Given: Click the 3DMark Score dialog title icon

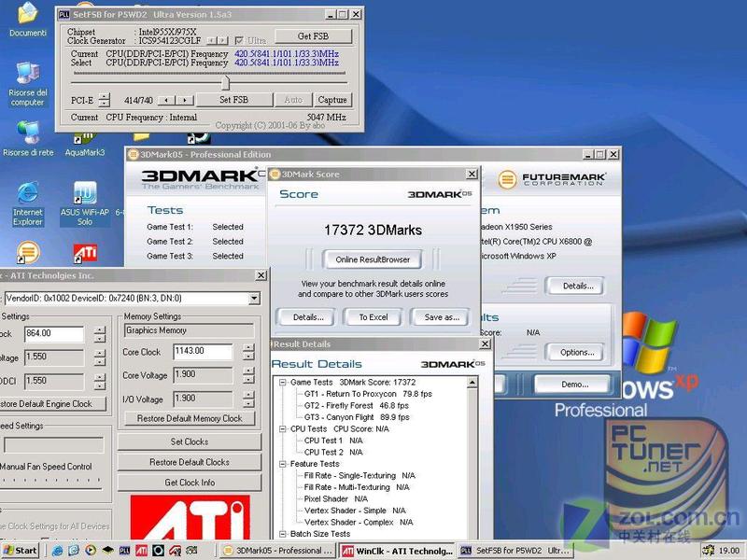Looking at the screenshot, I should pyautogui.click(x=275, y=175).
